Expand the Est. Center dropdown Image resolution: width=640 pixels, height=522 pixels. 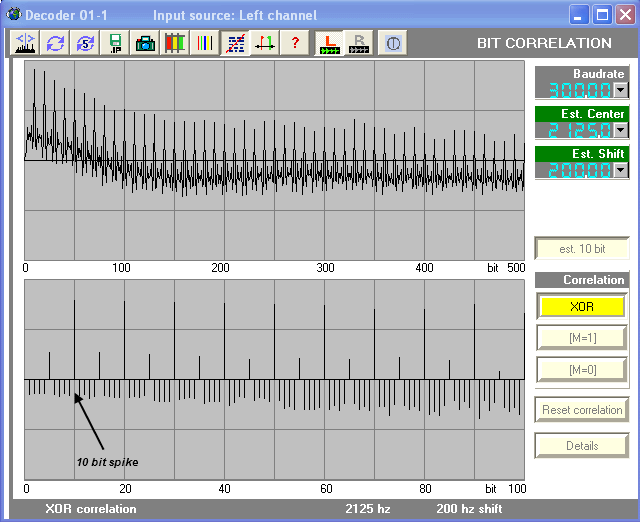point(620,130)
